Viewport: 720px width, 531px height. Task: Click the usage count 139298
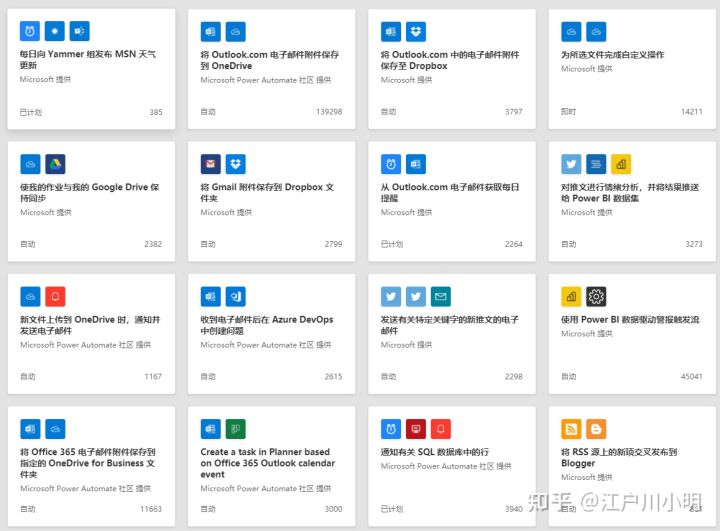(x=329, y=112)
